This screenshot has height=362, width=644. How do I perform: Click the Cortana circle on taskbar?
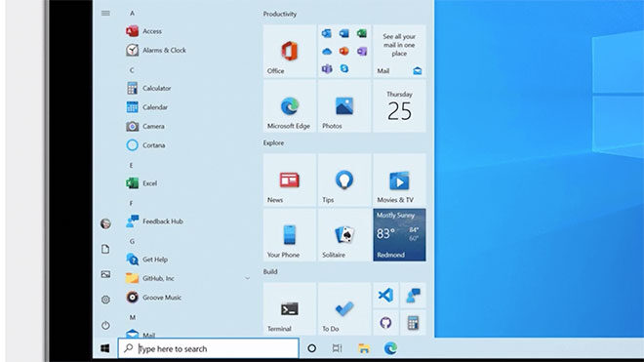tap(311, 348)
